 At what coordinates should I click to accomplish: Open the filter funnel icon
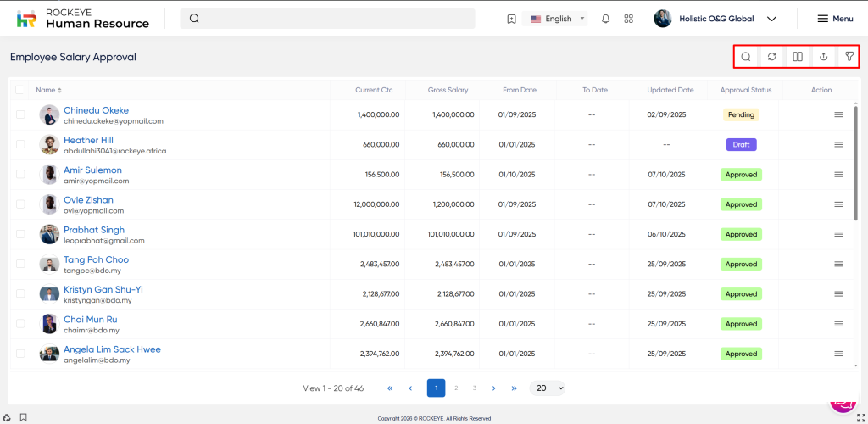pos(849,57)
